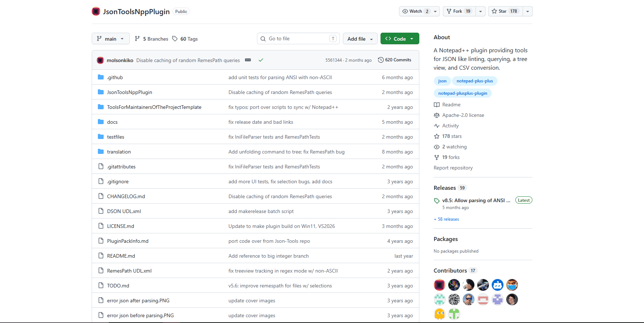Viewport: 644px width, 323px height.
Task: Open the Watch notification options dropdown
Action: coord(435,11)
